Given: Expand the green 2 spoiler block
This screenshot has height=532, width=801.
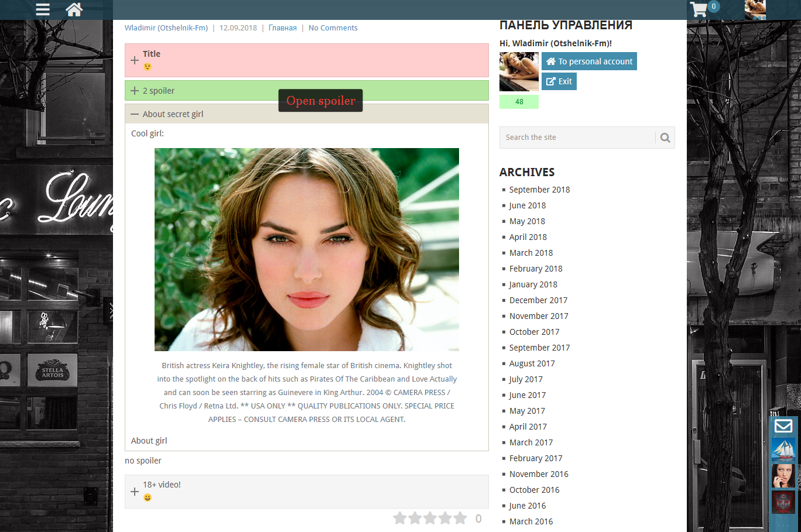Looking at the screenshot, I should tap(307, 91).
